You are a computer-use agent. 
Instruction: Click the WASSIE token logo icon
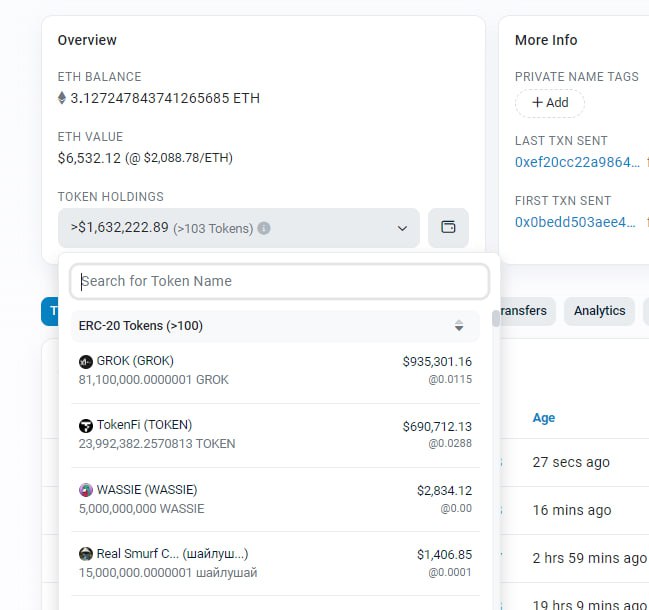(86, 490)
